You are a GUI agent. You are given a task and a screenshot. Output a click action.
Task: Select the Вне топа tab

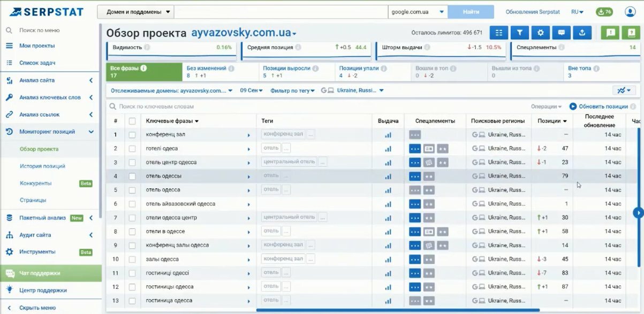point(602,72)
